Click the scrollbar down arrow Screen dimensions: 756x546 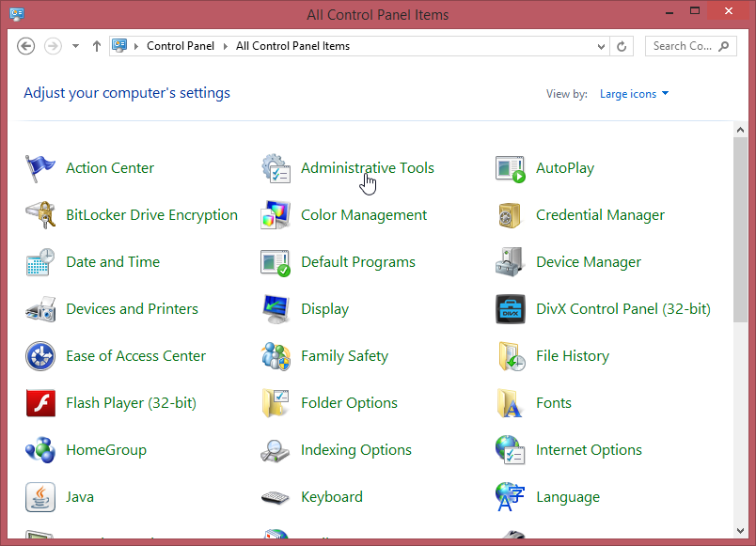point(740,531)
